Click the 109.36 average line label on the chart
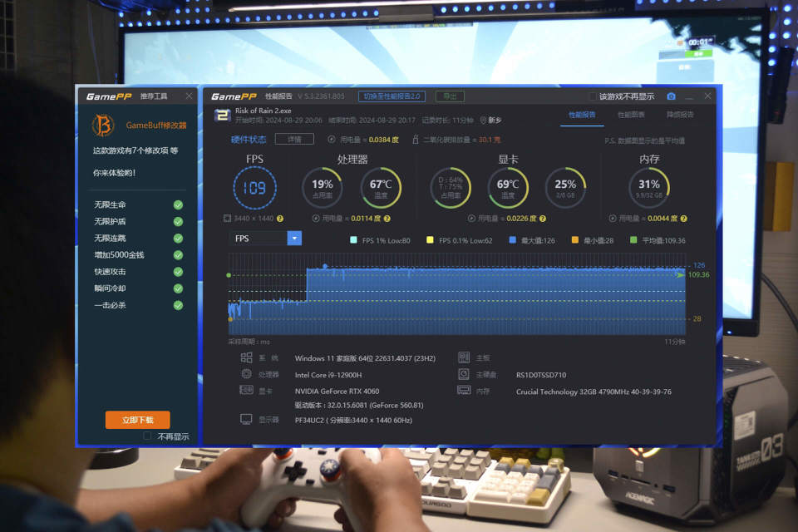798x532 pixels. pyautogui.click(x=698, y=275)
